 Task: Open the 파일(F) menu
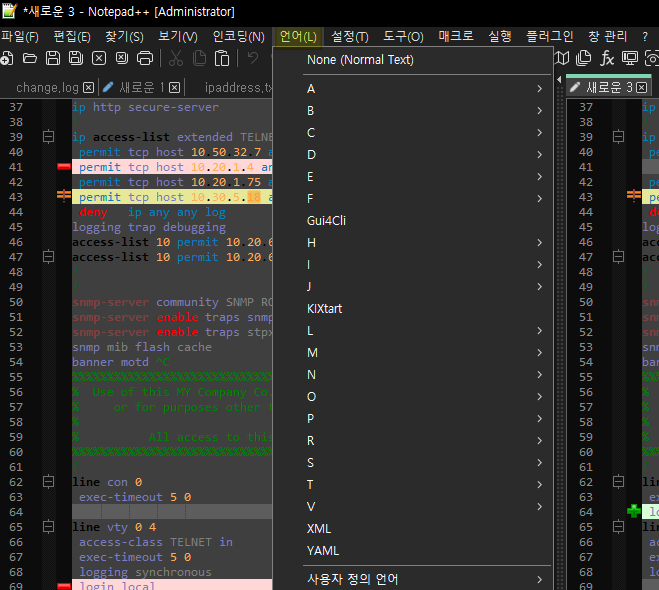pyautogui.click(x=20, y=37)
